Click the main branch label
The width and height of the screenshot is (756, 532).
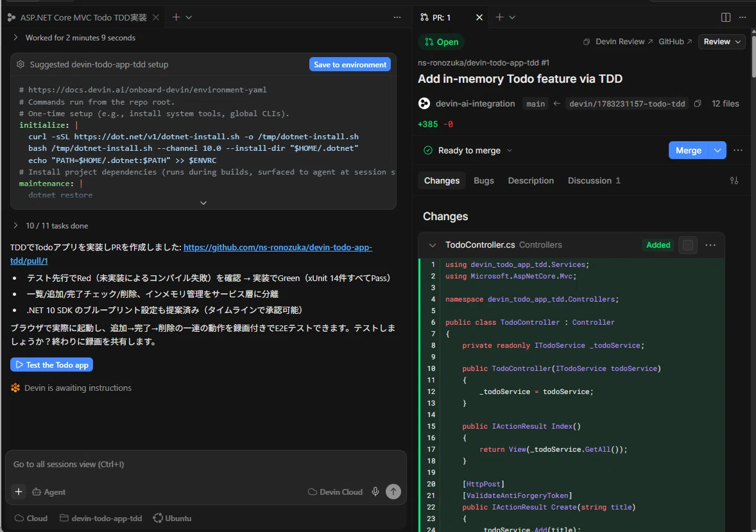(x=535, y=104)
